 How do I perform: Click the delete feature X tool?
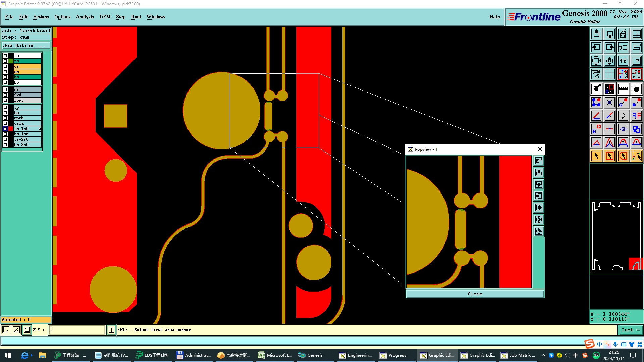point(609,102)
